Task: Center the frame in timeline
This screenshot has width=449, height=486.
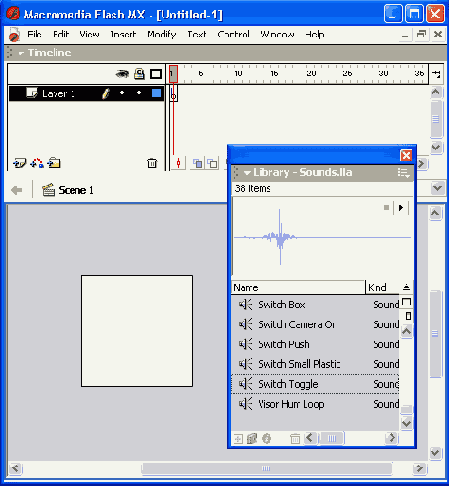Action: tap(178, 163)
